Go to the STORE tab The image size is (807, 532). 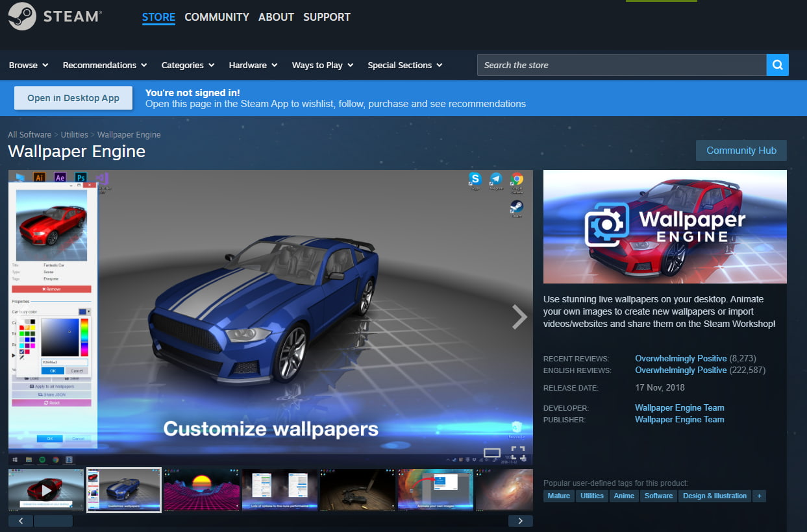(158, 17)
